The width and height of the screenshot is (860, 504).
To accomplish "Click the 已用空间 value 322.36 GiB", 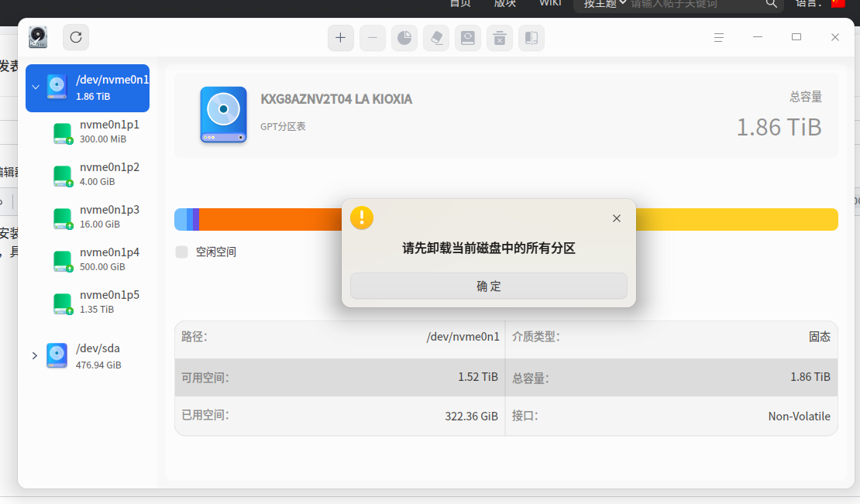I will point(472,417).
